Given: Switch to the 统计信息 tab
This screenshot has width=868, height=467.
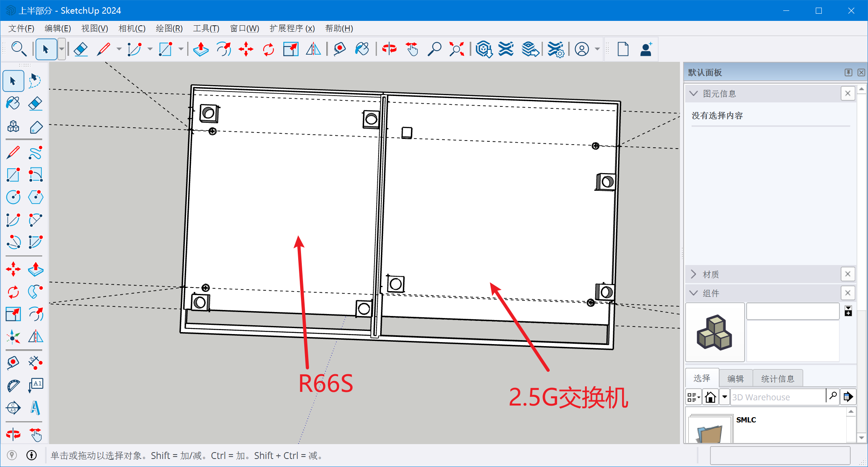Looking at the screenshot, I should pyautogui.click(x=778, y=379).
